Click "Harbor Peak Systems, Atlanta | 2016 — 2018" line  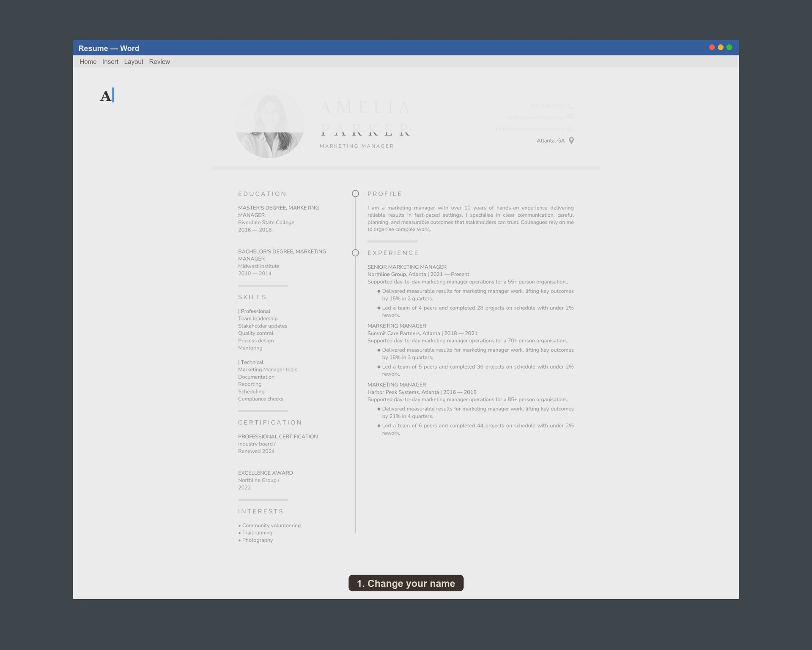click(x=422, y=392)
